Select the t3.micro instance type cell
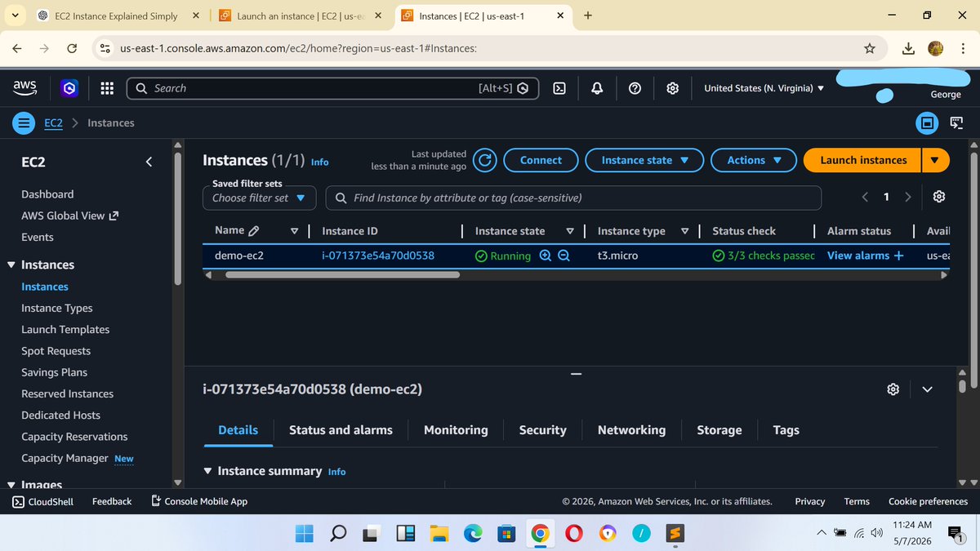980x551 pixels. 617,256
